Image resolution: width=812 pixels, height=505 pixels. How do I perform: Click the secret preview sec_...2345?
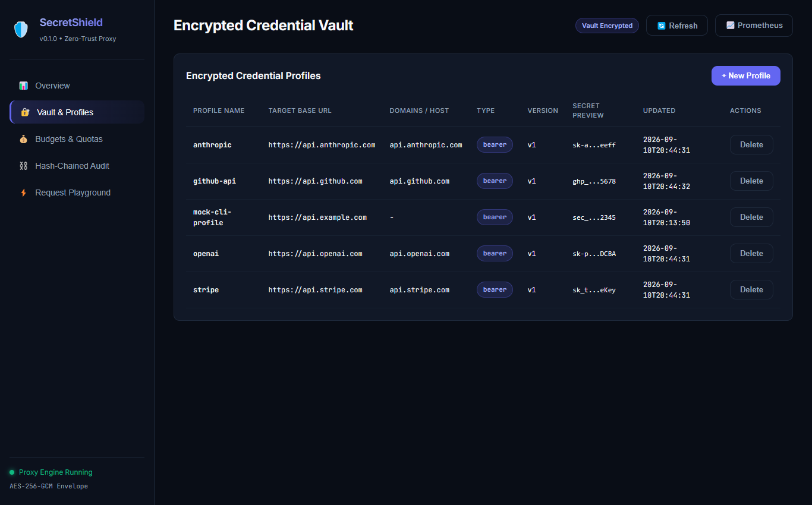(594, 217)
